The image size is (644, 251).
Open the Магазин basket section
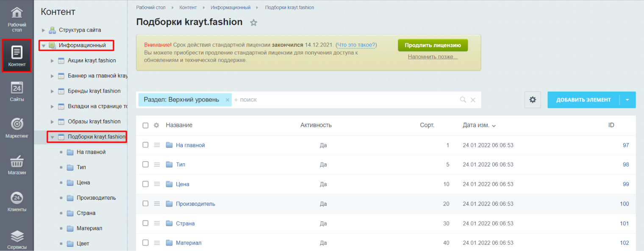tap(17, 165)
